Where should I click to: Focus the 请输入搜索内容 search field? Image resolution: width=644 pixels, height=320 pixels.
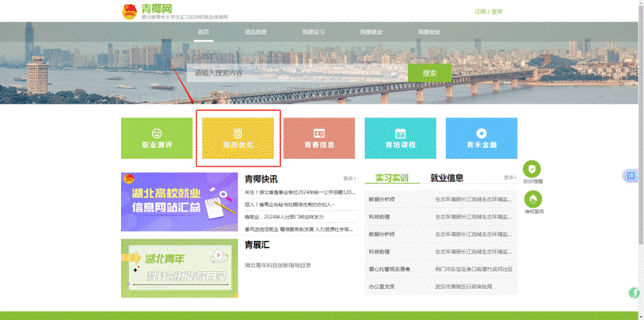297,73
